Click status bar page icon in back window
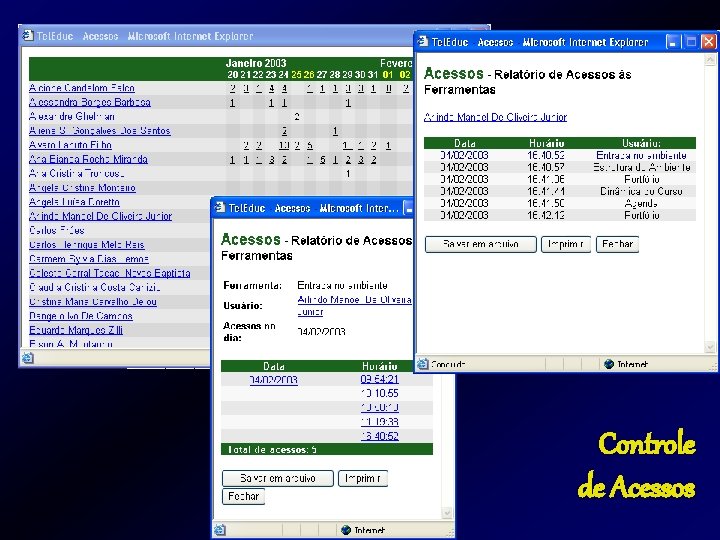The image size is (720, 540). 28,358
